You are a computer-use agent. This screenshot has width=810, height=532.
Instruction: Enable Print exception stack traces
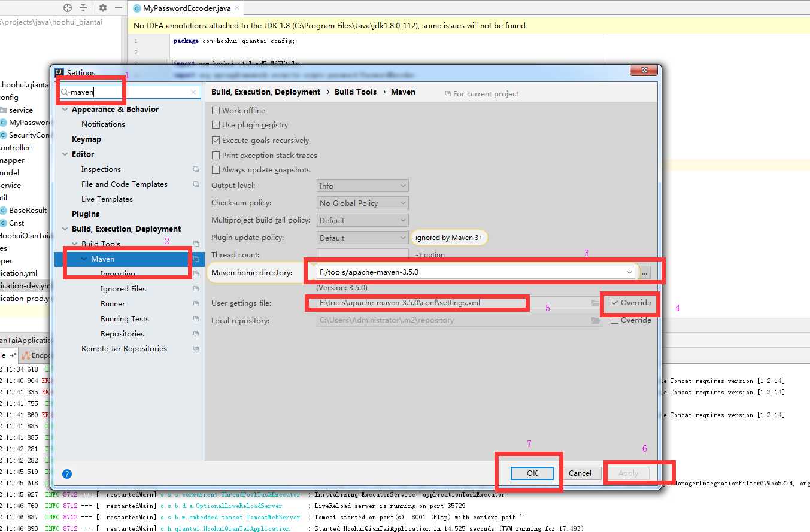[216, 156]
